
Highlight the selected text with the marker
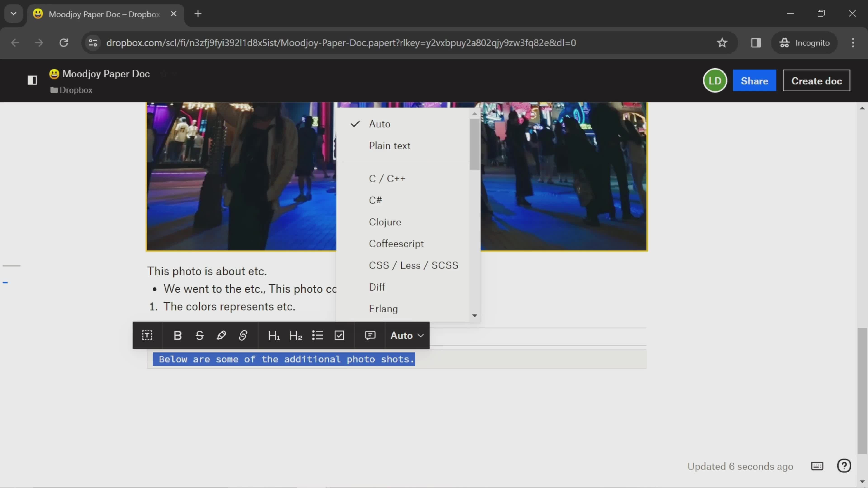[x=221, y=335]
